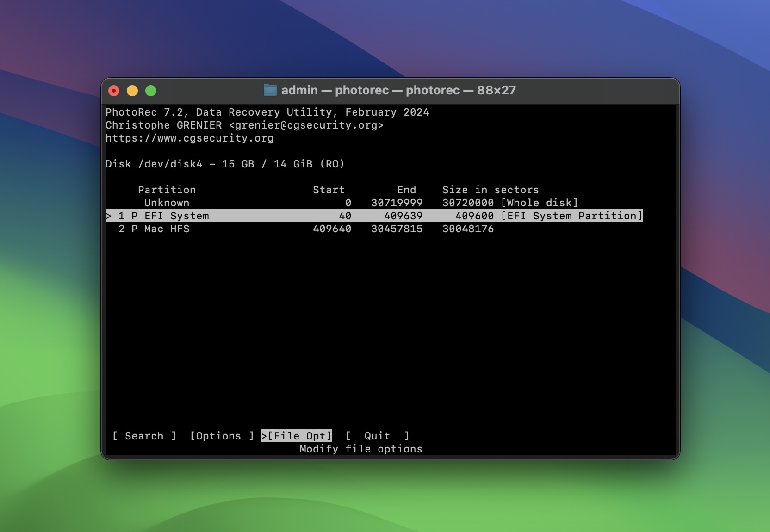Screen dimensions: 770x532
Task: Close the terminal window with red button
Action: (114, 91)
